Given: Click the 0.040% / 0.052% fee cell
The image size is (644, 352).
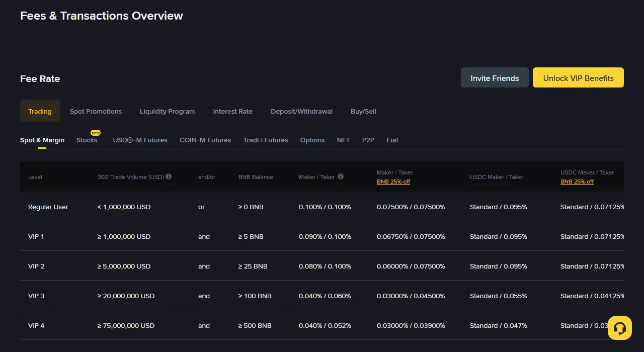Looking at the screenshot, I should (325, 325).
